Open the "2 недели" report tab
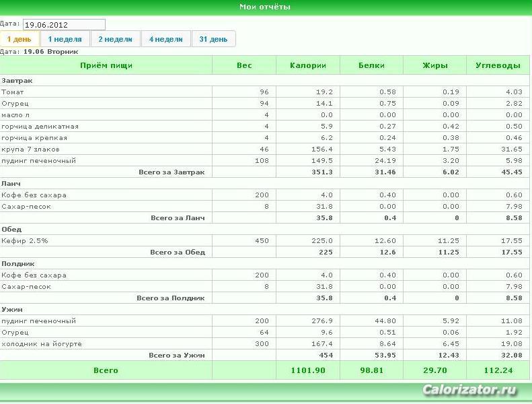The width and height of the screenshot is (532, 404). [116, 39]
